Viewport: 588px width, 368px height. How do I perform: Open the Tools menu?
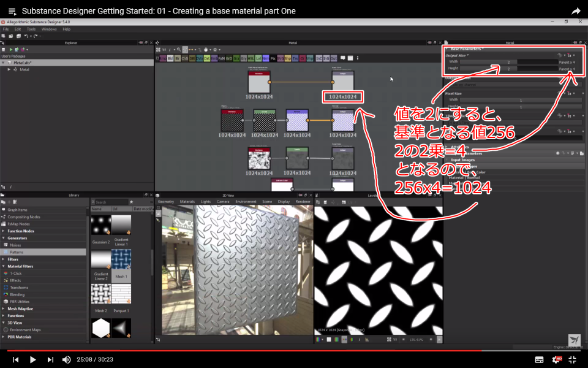coord(31,29)
